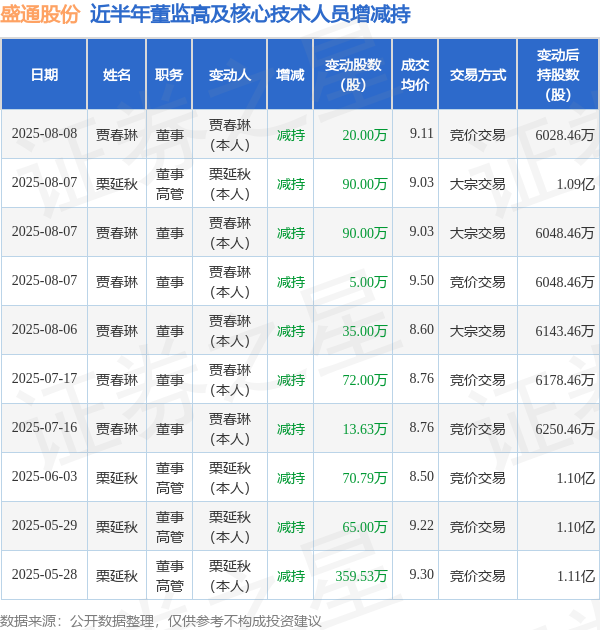Click the date 2025-08-08
Screen dimensions: 600x630
44,133
